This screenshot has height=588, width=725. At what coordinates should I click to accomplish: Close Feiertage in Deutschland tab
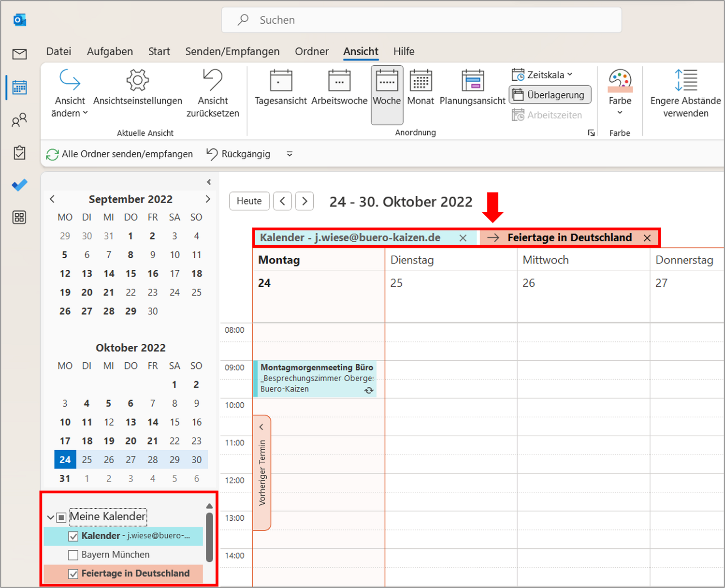click(x=647, y=238)
